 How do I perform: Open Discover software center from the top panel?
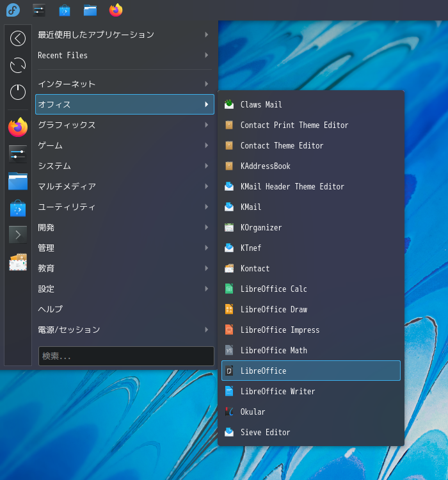[x=65, y=10]
